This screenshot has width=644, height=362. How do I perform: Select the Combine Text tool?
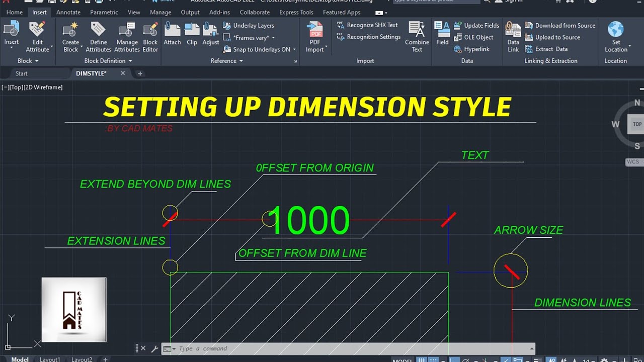(417, 37)
